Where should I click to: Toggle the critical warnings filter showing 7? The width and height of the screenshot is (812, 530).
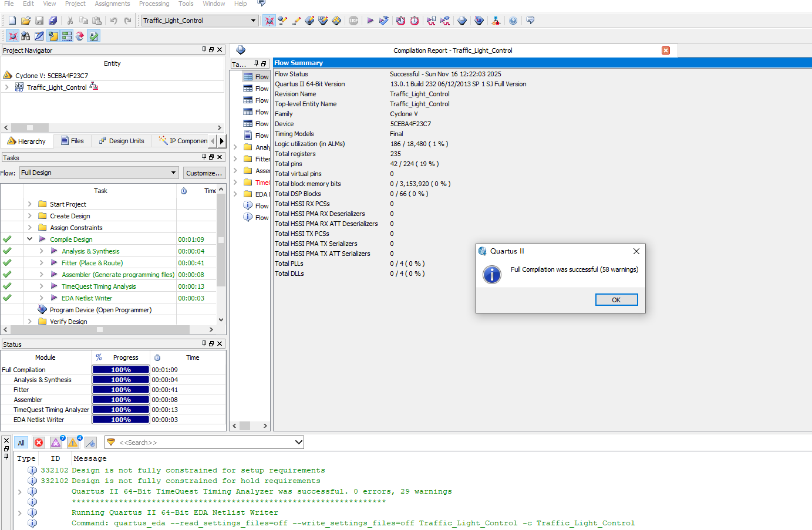coord(57,442)
